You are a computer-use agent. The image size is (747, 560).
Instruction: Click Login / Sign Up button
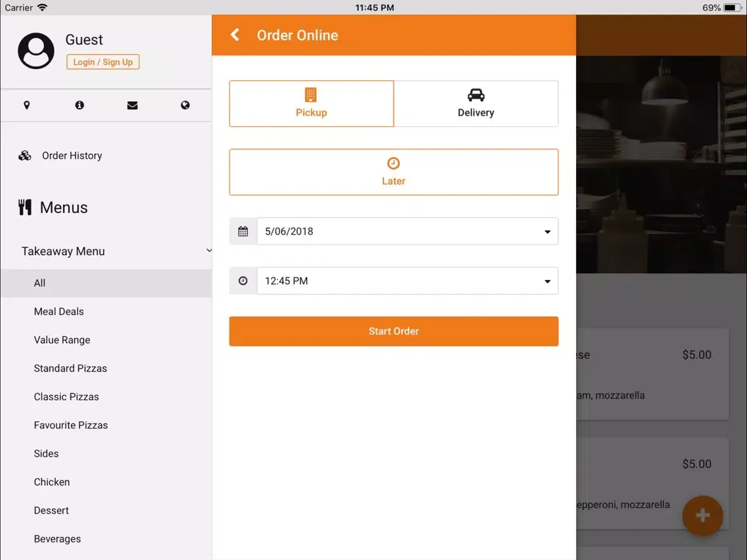103,62
